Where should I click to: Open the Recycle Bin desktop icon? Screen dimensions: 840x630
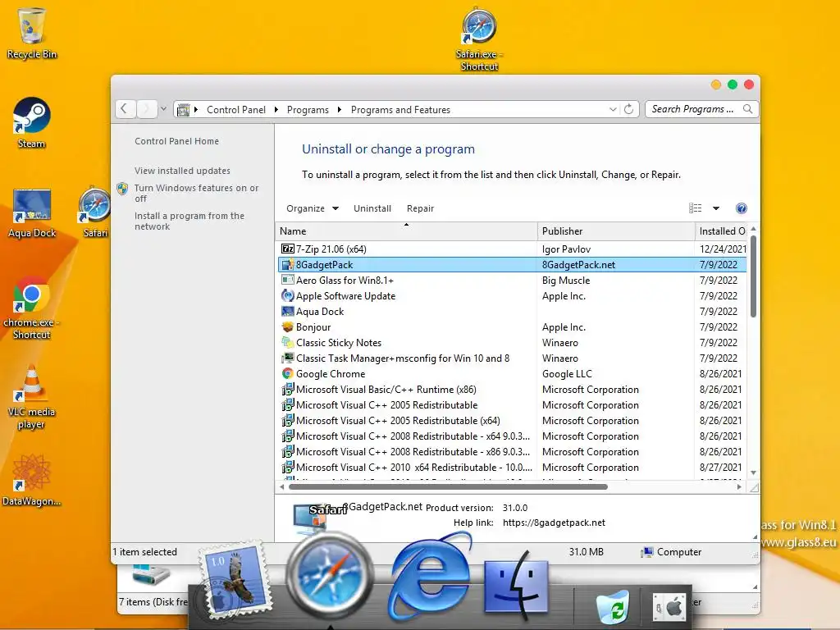(32, 33)
